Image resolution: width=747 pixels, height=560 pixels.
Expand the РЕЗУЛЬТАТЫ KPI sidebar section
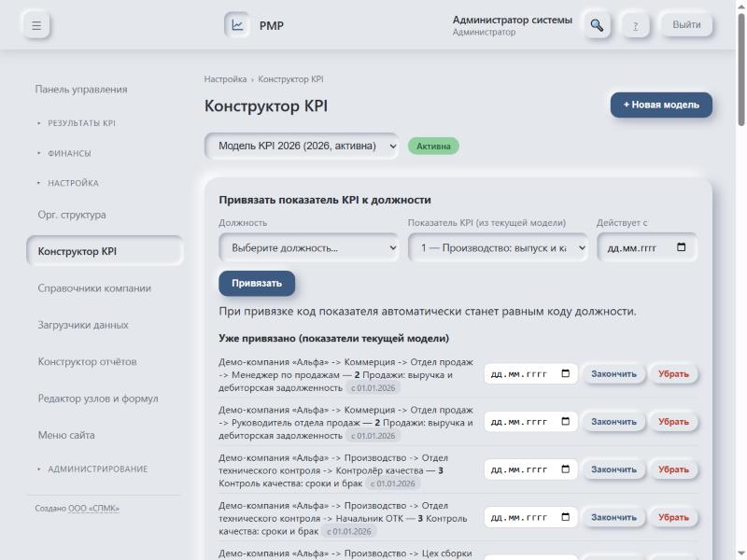[x=81, y=123]
